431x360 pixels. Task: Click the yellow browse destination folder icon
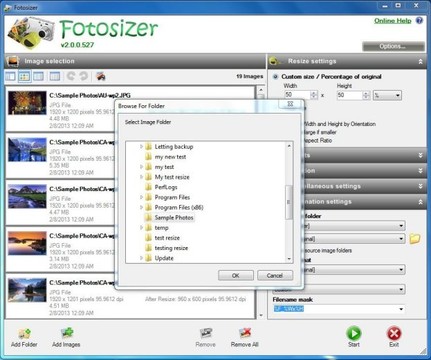point(415,239)
